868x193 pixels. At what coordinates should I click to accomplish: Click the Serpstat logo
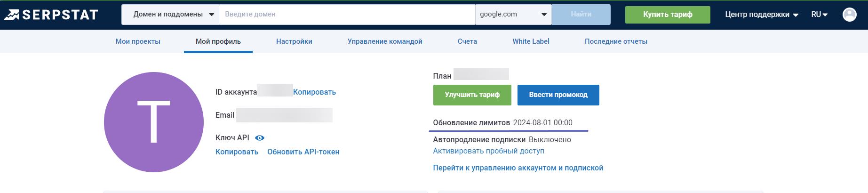[51, 15]
